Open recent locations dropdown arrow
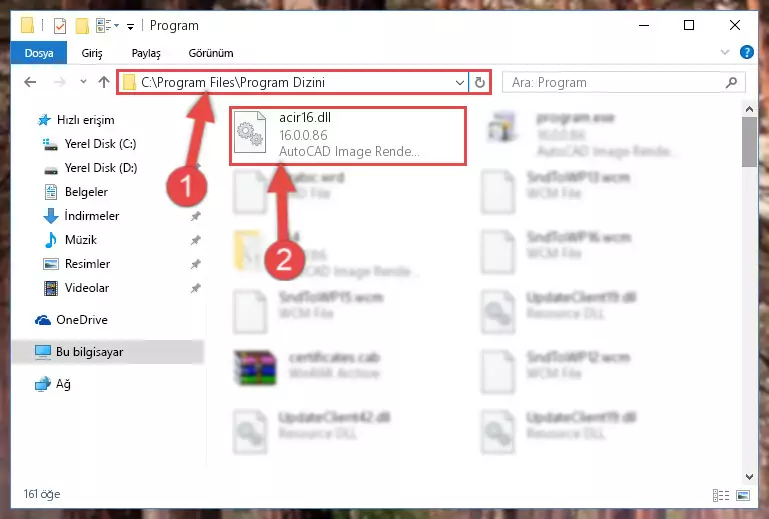 [x=83, y=82]
